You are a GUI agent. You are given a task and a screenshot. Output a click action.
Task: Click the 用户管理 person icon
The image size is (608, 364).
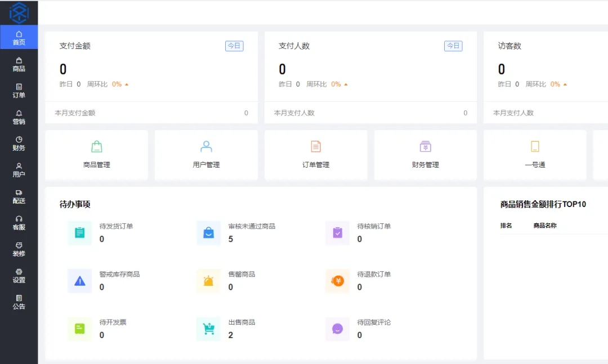206,147
